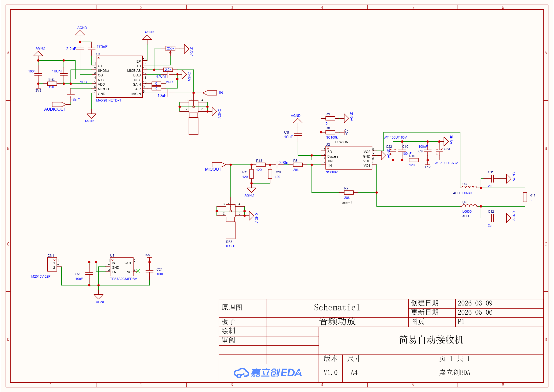Select the C10 designator
Viewport: 554px width, 392px height.
[405, 147]
